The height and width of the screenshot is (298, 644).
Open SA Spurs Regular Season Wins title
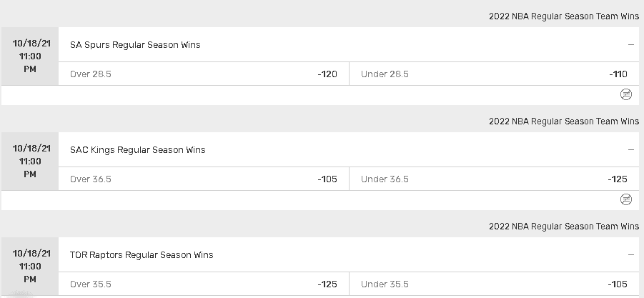(135, 45)
